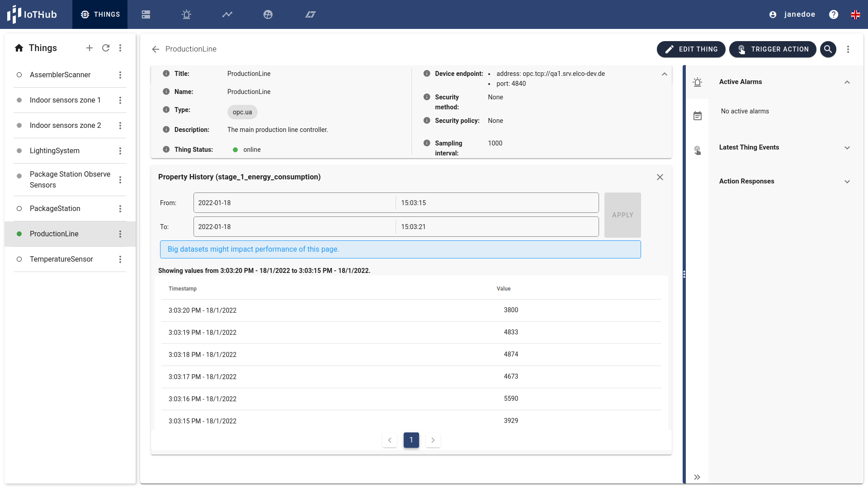Click the Value column header
This screenshot has width=868, height=488.
coord(504,289)
